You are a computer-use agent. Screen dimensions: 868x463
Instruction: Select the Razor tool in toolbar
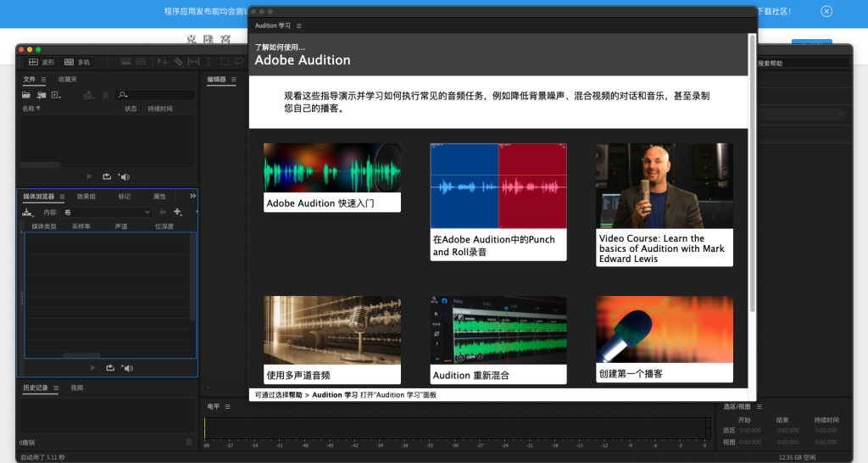[x=178, y=62]
